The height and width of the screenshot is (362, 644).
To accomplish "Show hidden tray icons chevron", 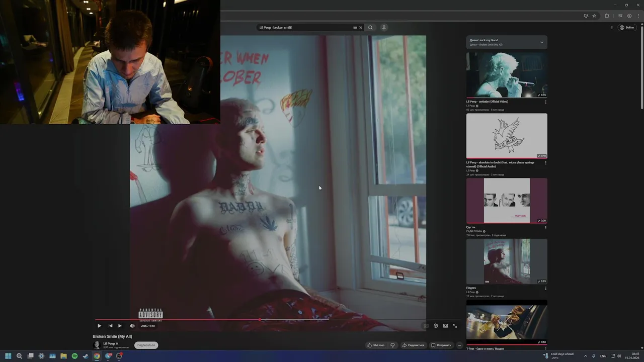I will pyautogui.click(x=585, y=356).
